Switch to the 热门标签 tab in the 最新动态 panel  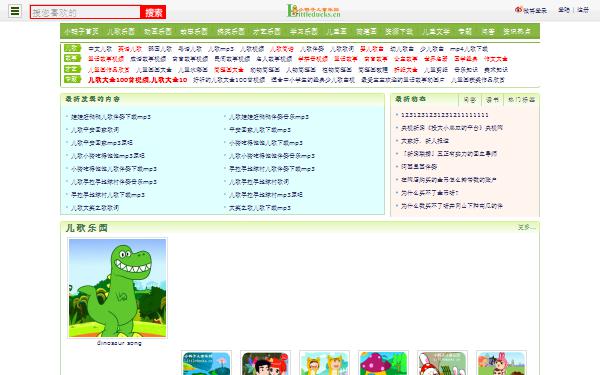(x=521, y=100)
